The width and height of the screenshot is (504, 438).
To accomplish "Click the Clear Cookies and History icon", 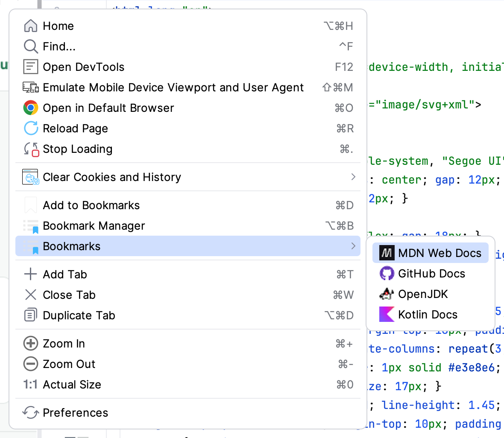I will [30, 177].
